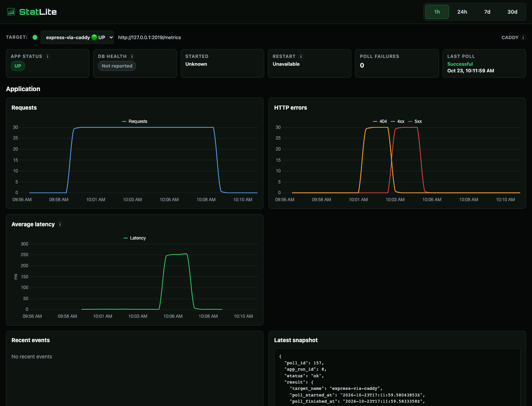Click the Requests chart title
The width and height of the screenshot is (532, 406).
tap(24, 108)
